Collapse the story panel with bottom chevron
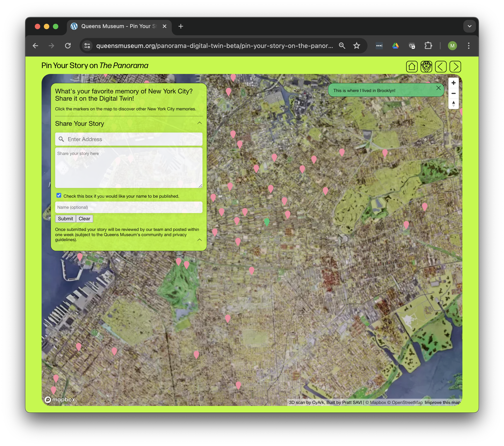This screenshot has width=504, height=446. (200, 240)
